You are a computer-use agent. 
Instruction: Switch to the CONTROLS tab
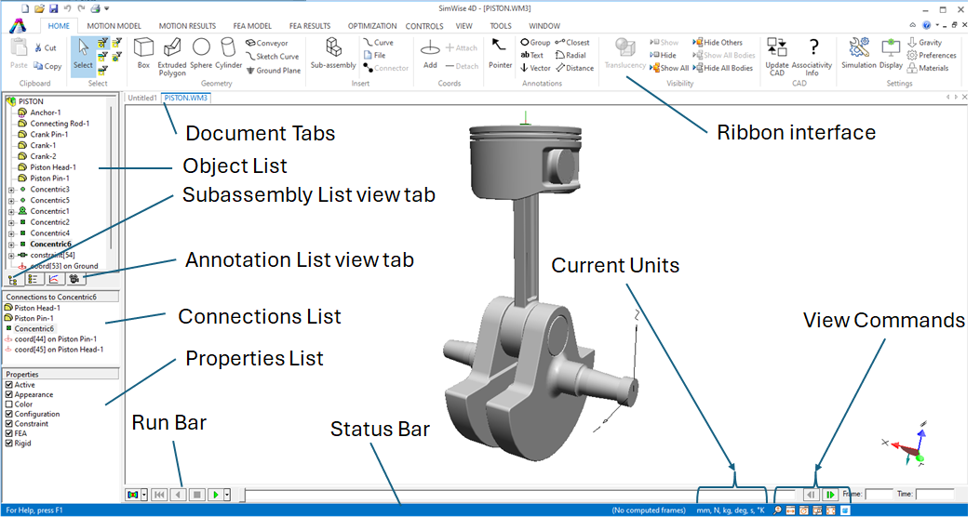pos(424,26)
